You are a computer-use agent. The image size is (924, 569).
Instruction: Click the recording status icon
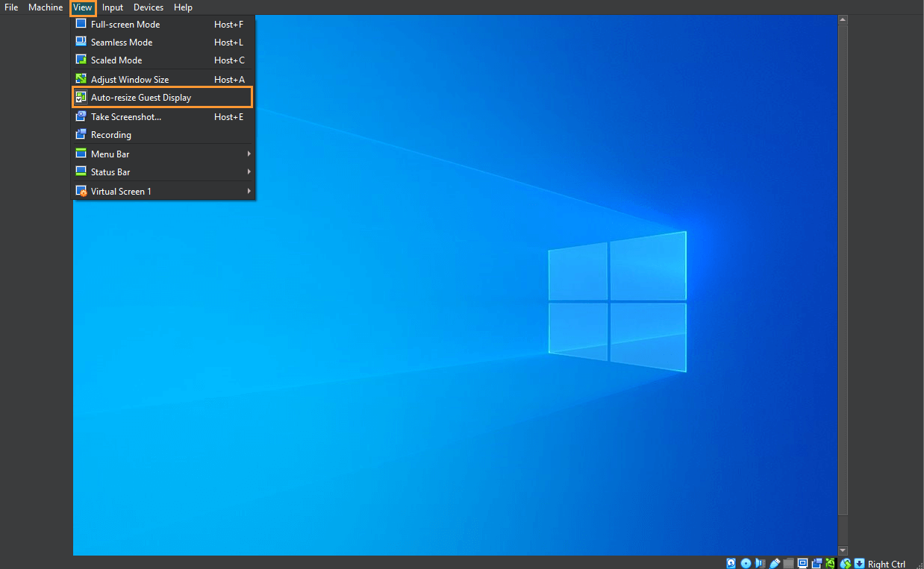pyautogui.click(x=817, y=564)
